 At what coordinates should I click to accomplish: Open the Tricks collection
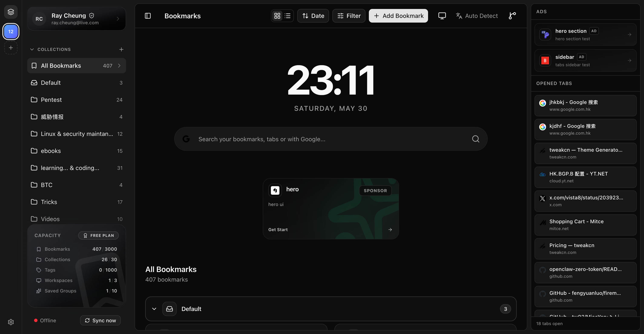(76, 202)
